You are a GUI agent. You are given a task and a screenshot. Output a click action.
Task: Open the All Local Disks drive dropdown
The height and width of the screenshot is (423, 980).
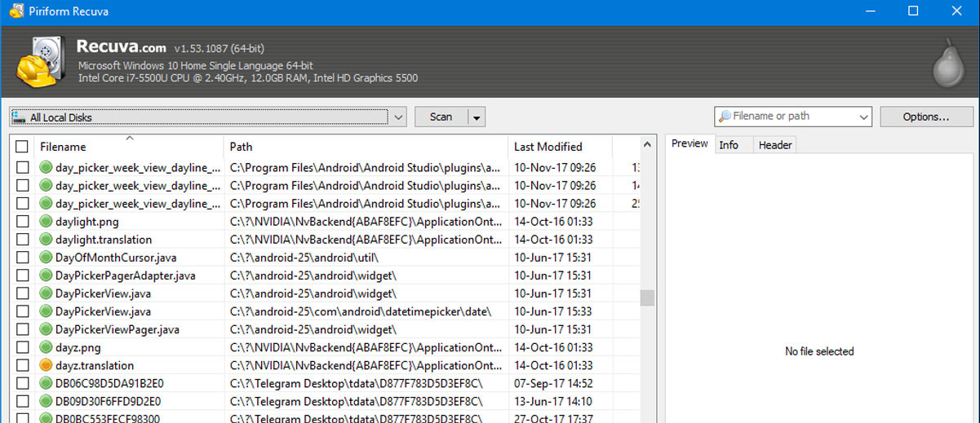point(398,117)
